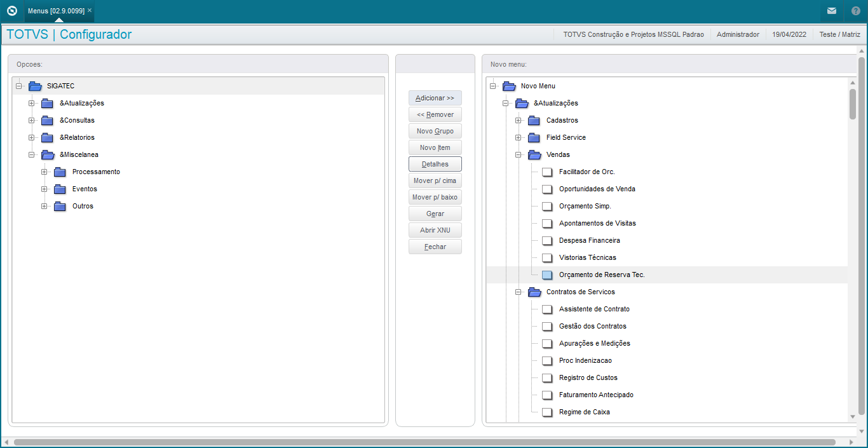Collapse the Contratos de Servicos node
The width and height of the screenshot is (868, 448).
(x=519, y=292)
